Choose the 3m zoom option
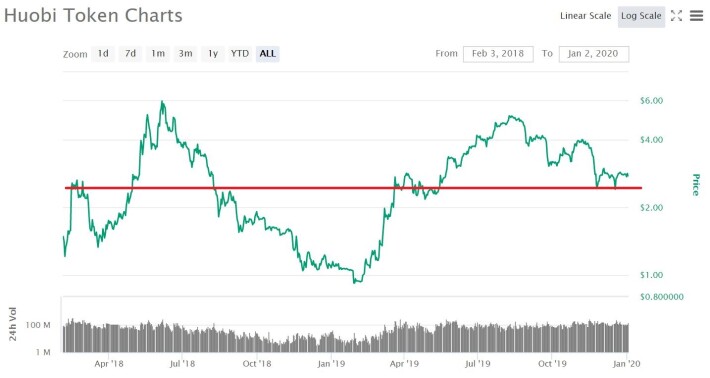Viewport: 710px width, 378px height. tap(185, 53)
